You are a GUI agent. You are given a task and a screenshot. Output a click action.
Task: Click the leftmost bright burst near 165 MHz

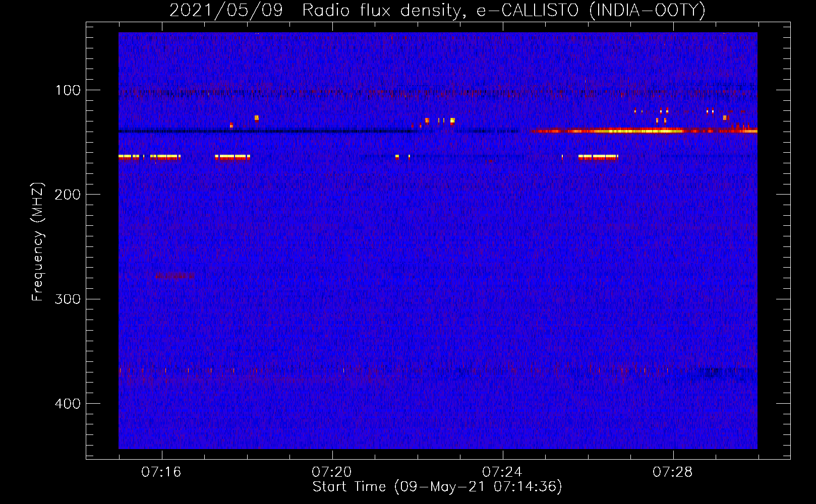tap(129, 157)
